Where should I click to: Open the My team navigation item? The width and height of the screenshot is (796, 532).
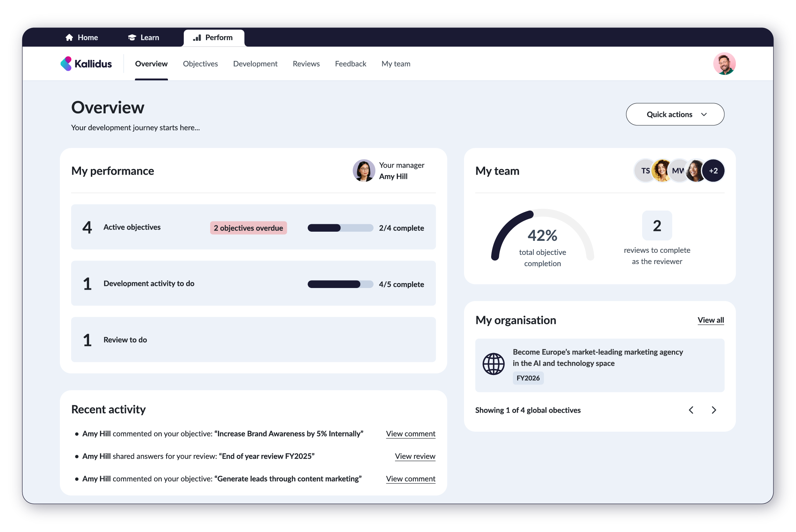pyautogui.click(x=396, y=64)
